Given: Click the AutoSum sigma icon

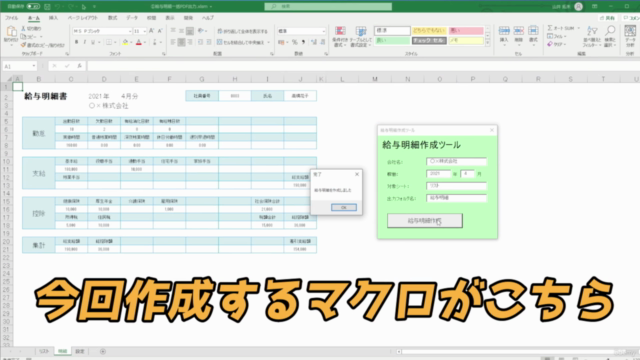Looking at the screenshot, I should (x=550, y=28).
